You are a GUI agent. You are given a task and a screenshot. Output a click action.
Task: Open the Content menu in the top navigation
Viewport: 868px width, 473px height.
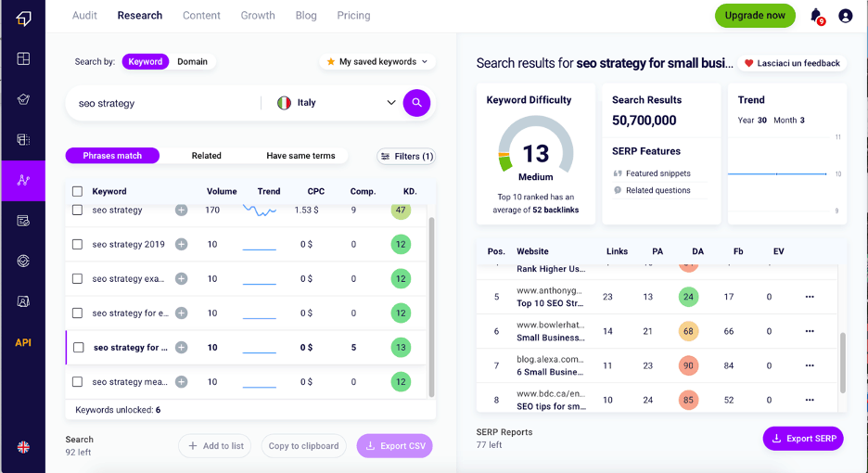(201, 16)
